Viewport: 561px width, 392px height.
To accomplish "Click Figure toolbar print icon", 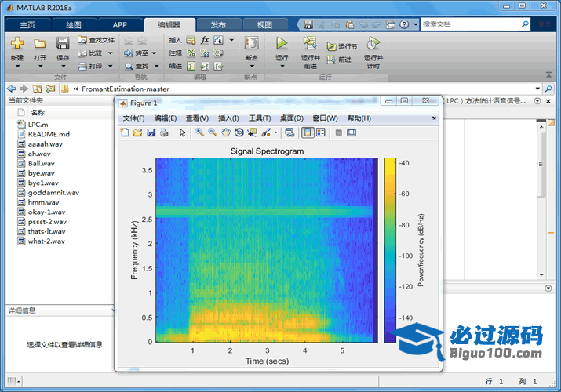I will click(164, 132).
